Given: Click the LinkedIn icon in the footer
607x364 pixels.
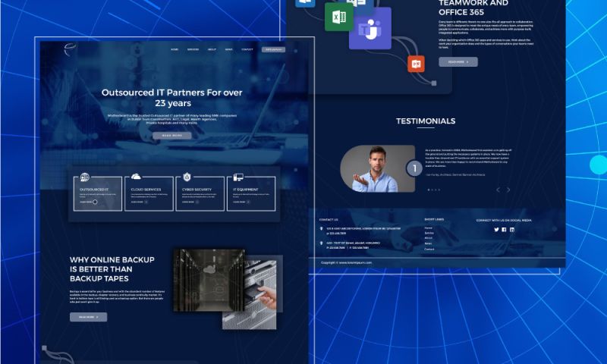Looking at the screenshot, I should pos(511,229).
